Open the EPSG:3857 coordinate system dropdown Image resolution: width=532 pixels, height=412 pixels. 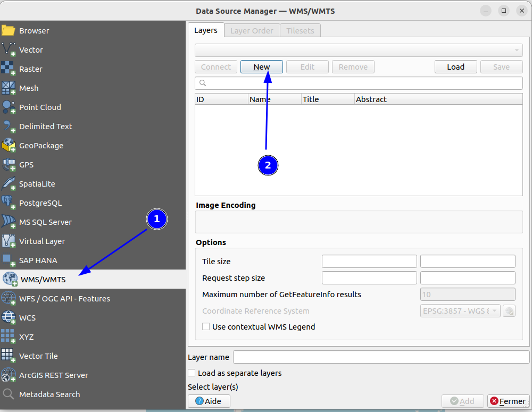pyautogui.click(x=460, y=310)
